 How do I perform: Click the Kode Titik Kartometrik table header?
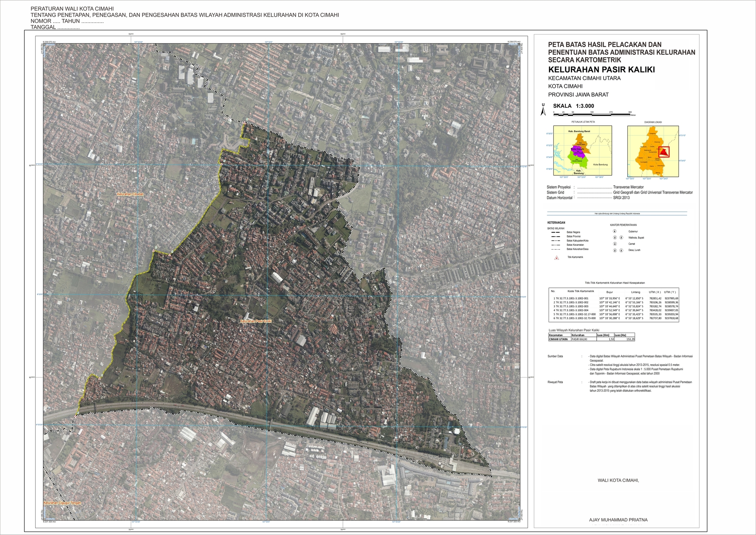point(581,292)
